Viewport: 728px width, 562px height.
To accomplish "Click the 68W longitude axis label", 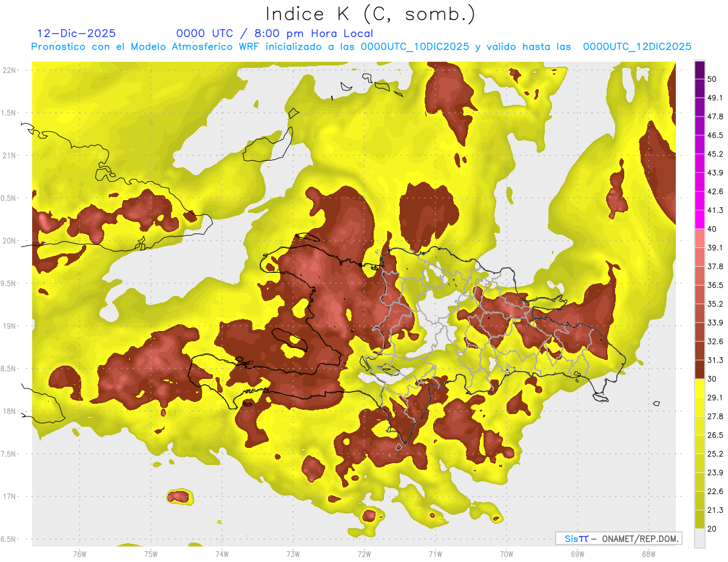I will click(648, 554).
